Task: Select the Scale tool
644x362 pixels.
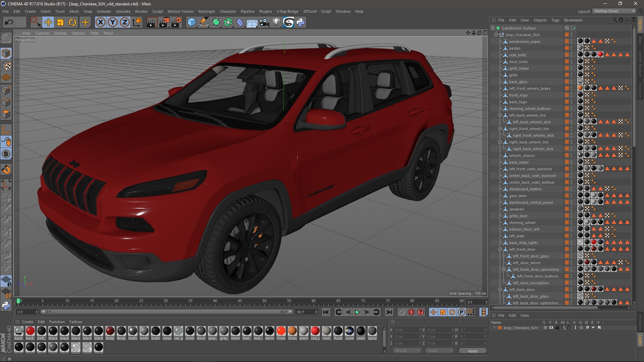Action: coord(60,22)
